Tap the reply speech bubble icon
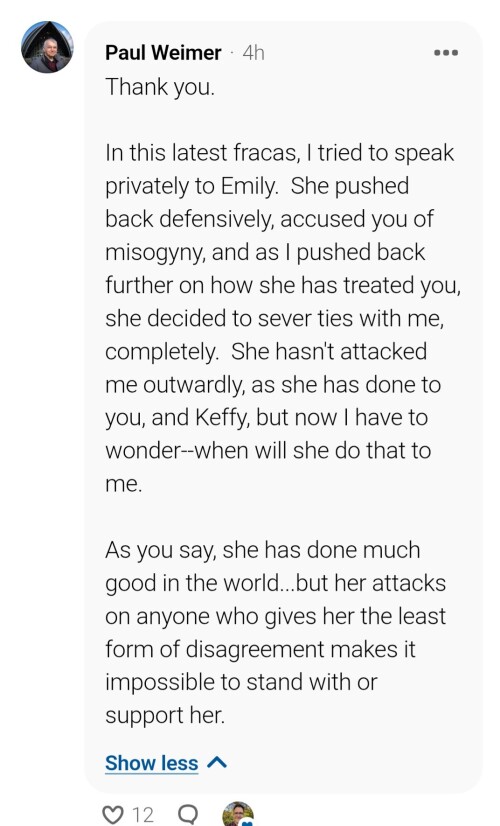500x826 pixels. click(x=188, y=814)
